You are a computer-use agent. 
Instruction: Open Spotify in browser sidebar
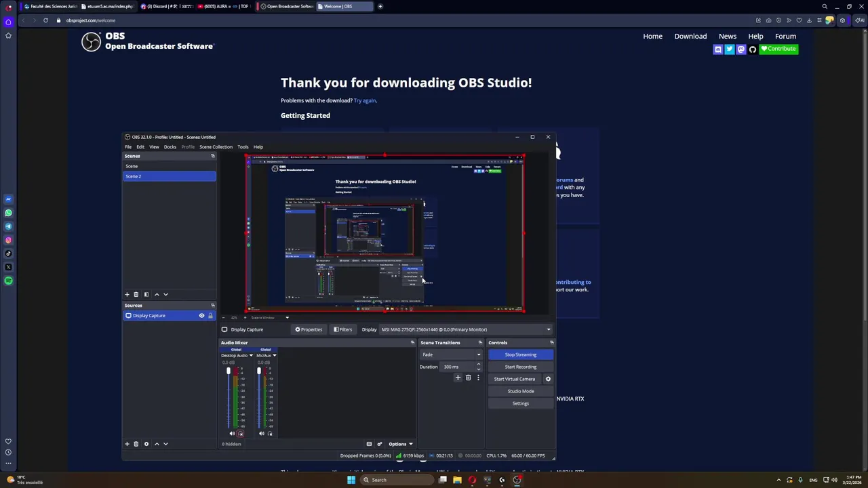pos(8,281)
